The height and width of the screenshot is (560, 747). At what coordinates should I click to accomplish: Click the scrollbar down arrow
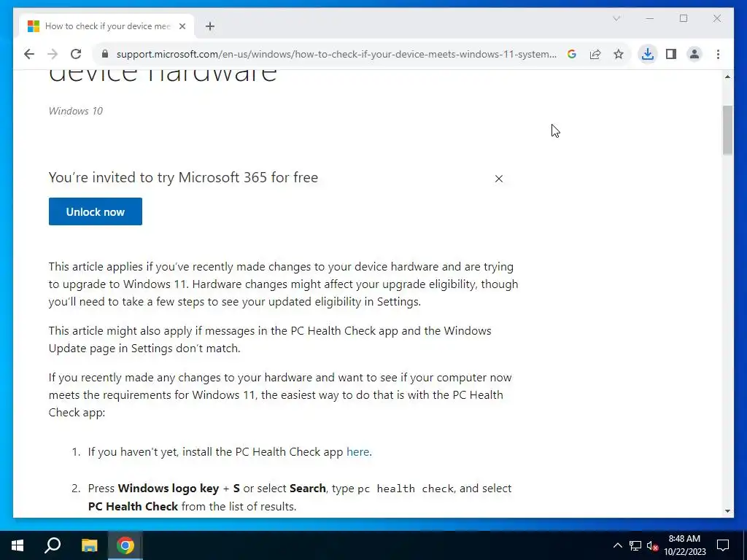(x=727, y=511)
